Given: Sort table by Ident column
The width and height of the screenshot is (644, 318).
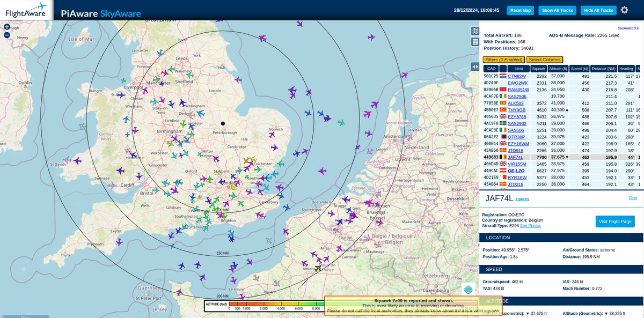Looking at the screenshot, I should click(x=518, y=69).
